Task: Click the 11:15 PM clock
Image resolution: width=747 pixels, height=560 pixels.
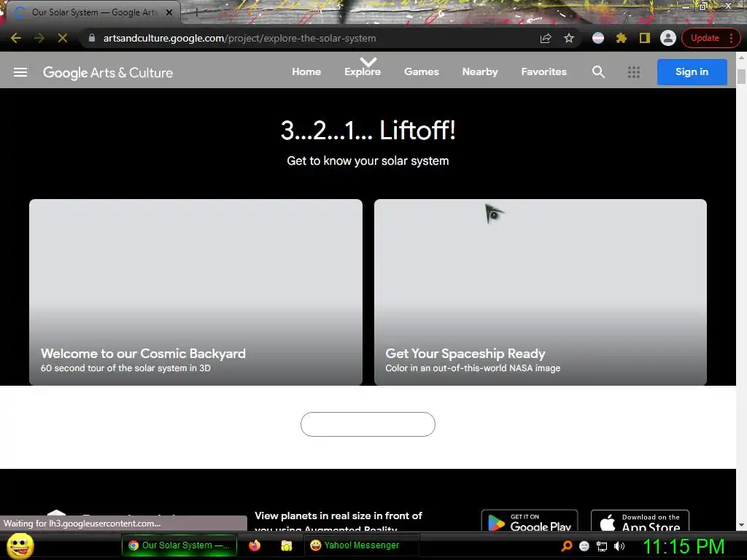Action: (x=684, y=546)
